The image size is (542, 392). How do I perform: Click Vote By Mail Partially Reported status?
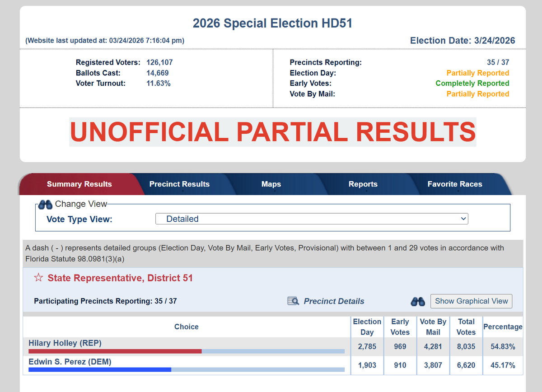tap(478, 94)
